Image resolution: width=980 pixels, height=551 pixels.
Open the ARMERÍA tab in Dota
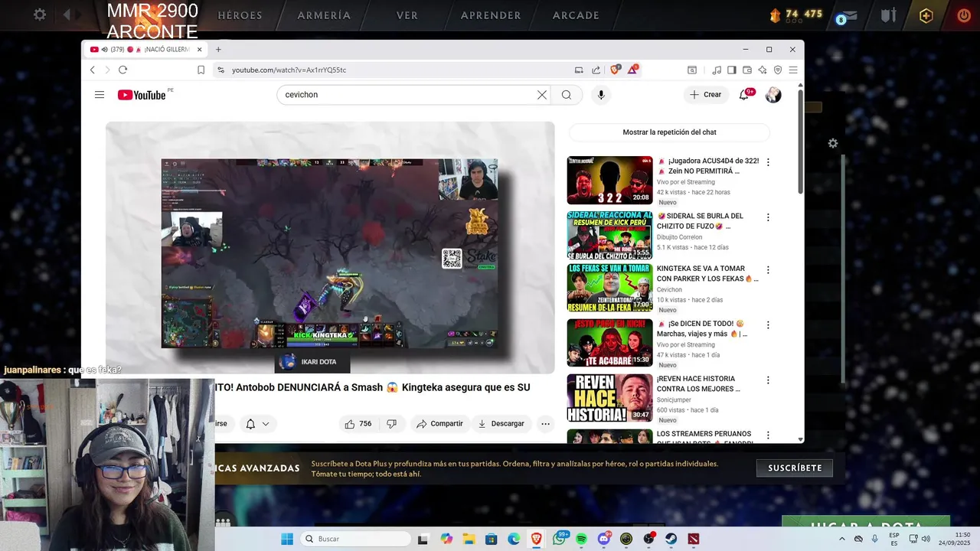(x=324, y=15)
